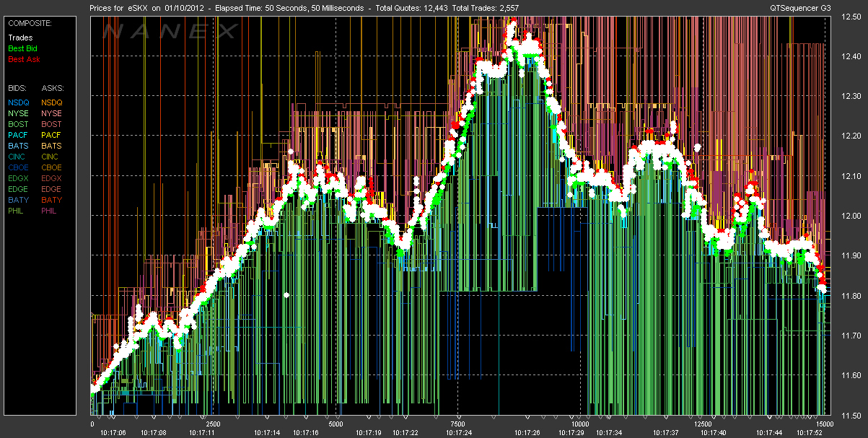
Task: Click EDGX under the ASKS legend
Action: [x=53, y=178]
